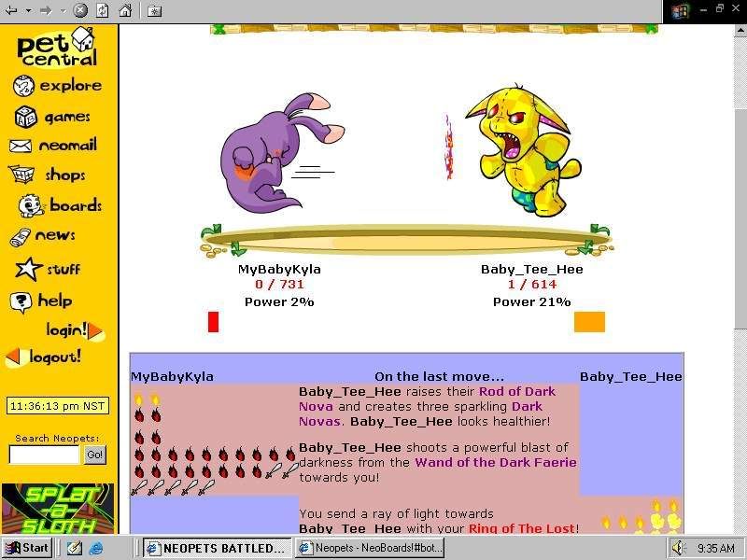Click the Wand of the Dark Faerie text

(x=496, y=462)
